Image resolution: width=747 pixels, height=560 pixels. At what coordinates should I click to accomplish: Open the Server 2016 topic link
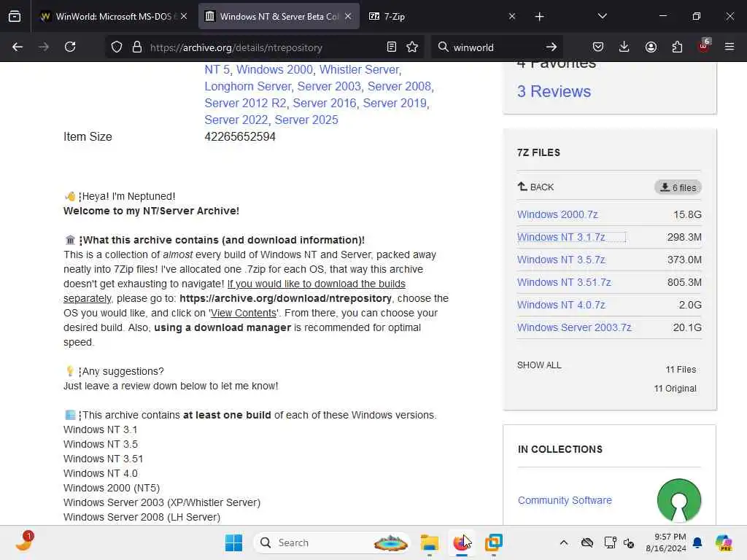coord(325,103)
